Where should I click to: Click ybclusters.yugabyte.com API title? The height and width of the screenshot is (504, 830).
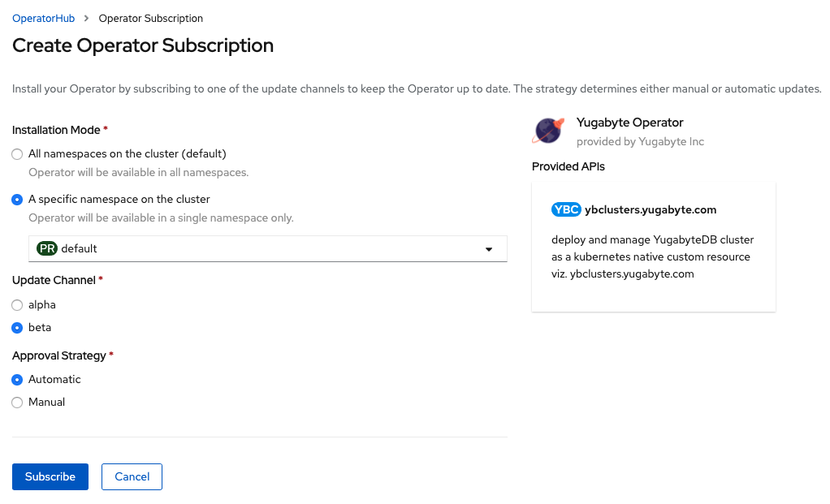point(651,209)
